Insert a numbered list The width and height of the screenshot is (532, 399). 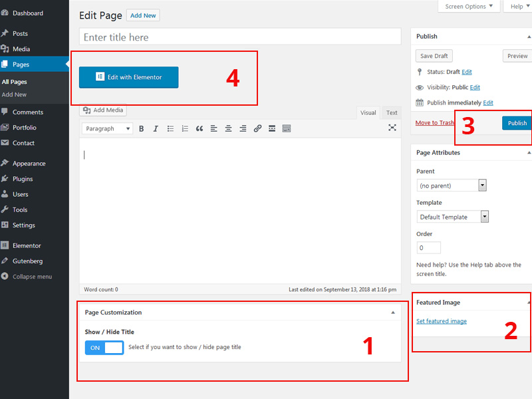185,128
